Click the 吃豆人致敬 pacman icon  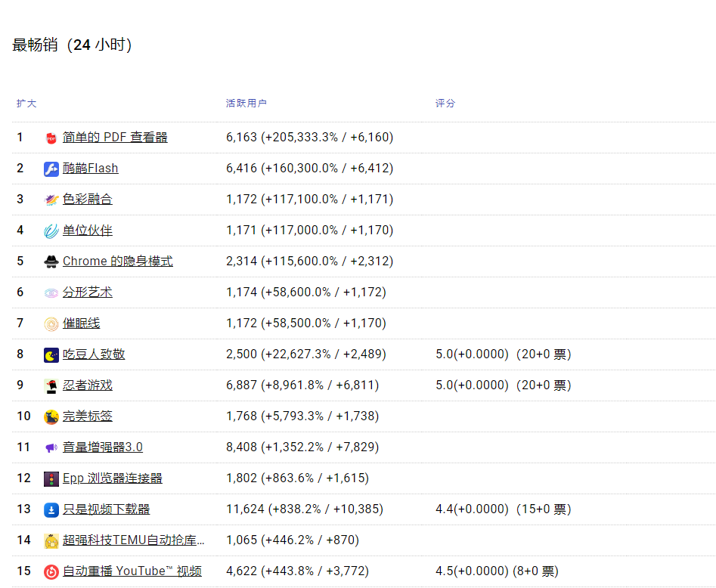[51, 354]
